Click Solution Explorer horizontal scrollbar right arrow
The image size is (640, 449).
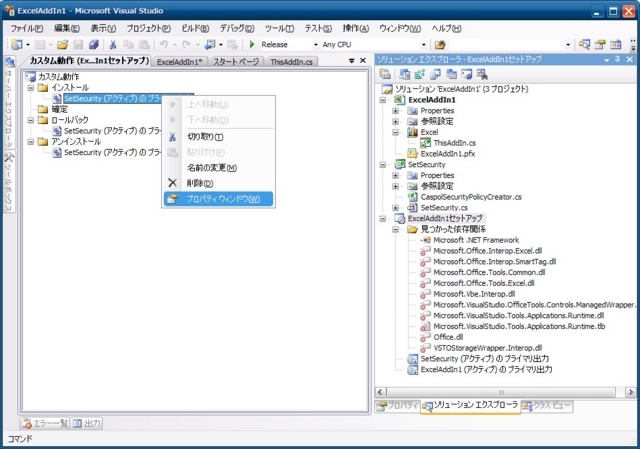coord(630,392)
